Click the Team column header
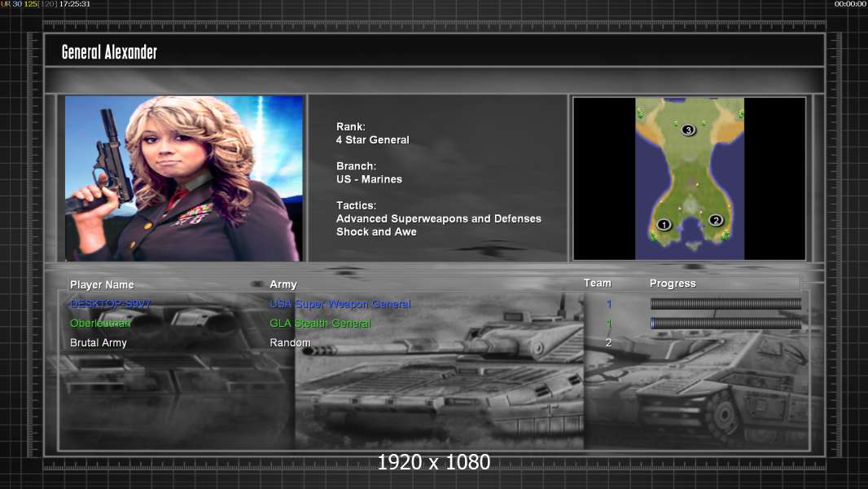This screenshot has height=489, width=868. 598,283
